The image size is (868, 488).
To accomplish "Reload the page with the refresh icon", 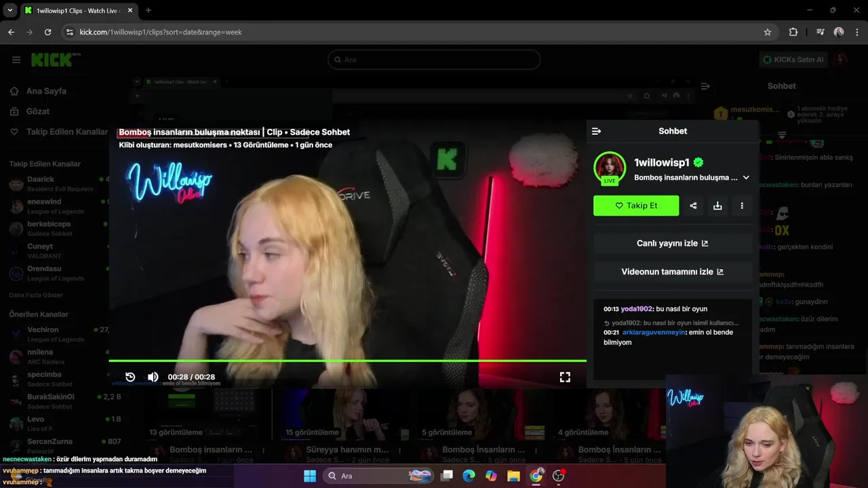I will (x=47, y=32).
